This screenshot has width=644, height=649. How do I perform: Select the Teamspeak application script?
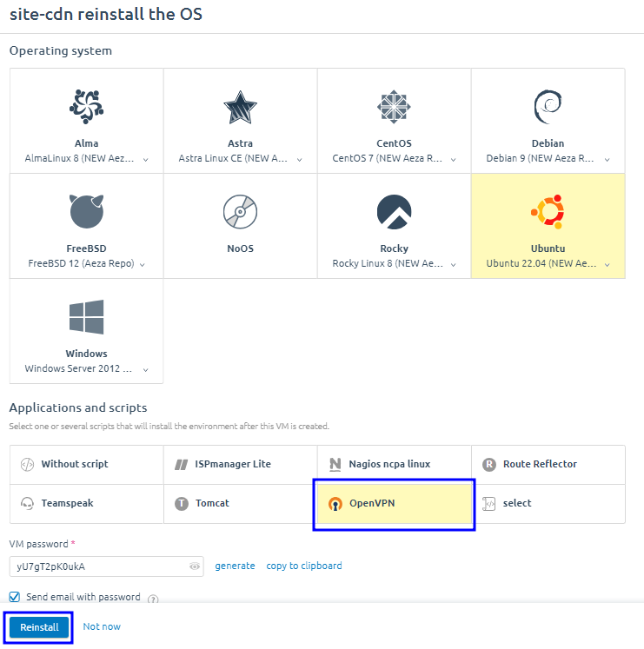click(x=67, y=503)
